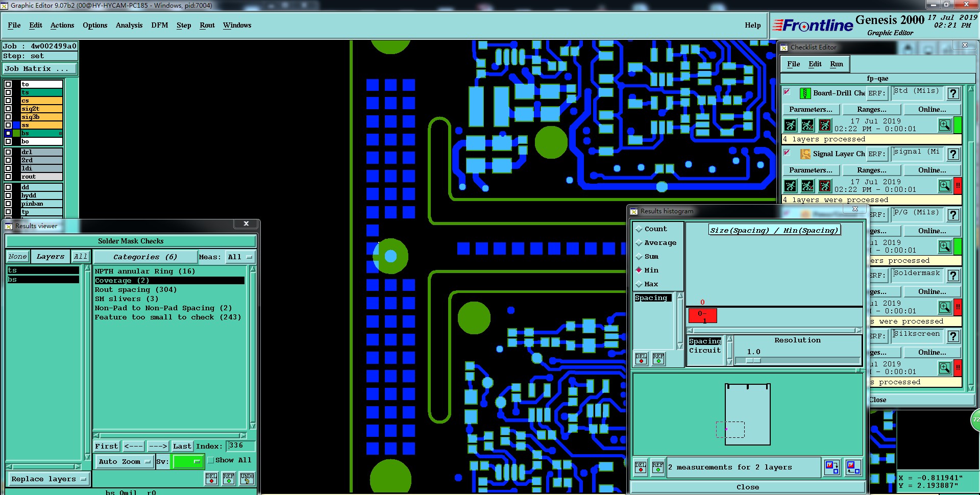Open the DFM menu

point(160,25)
